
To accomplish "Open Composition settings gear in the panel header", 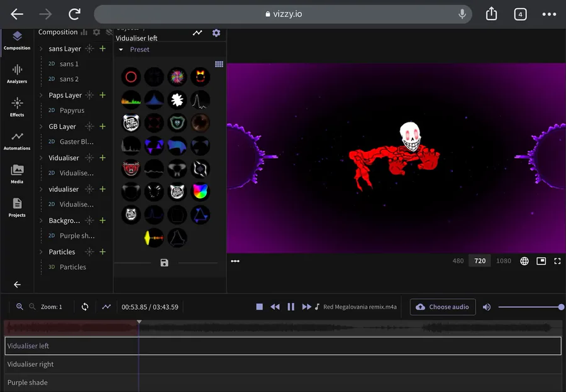I will tap(96, 32).
